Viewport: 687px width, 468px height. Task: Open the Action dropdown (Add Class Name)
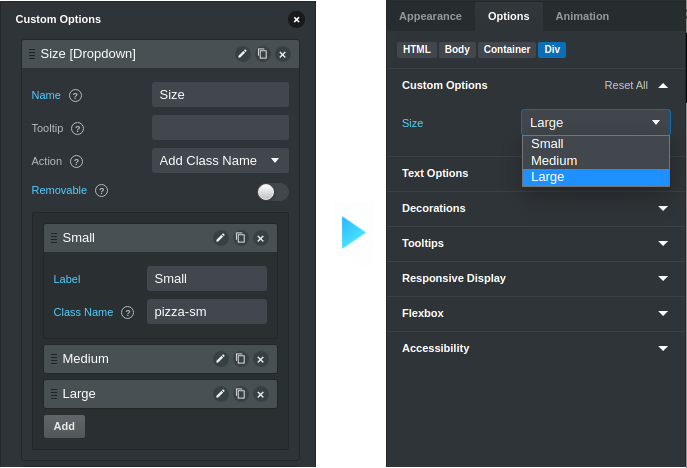tap(220, 161)
